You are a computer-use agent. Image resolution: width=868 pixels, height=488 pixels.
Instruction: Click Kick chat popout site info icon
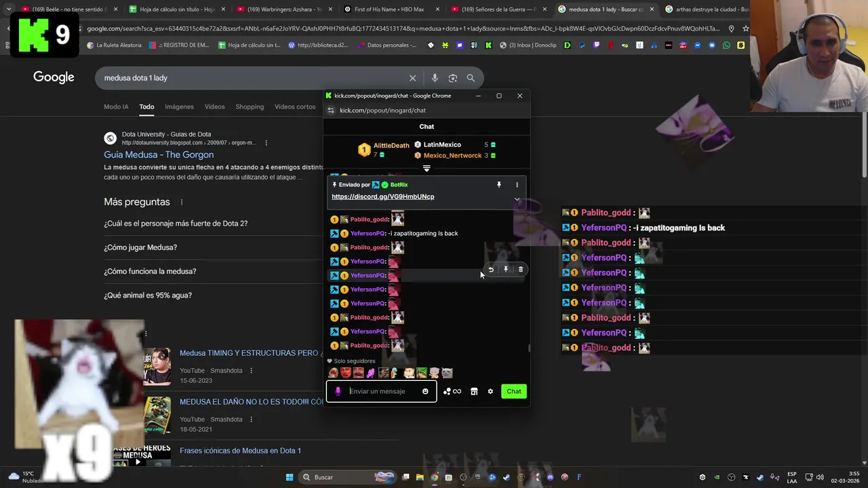tap(331, 110)
